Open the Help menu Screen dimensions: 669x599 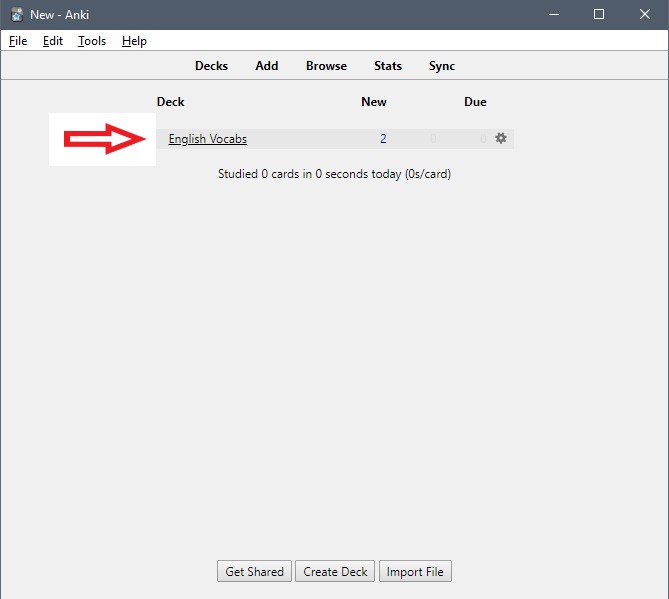click(x=134, y=41)
